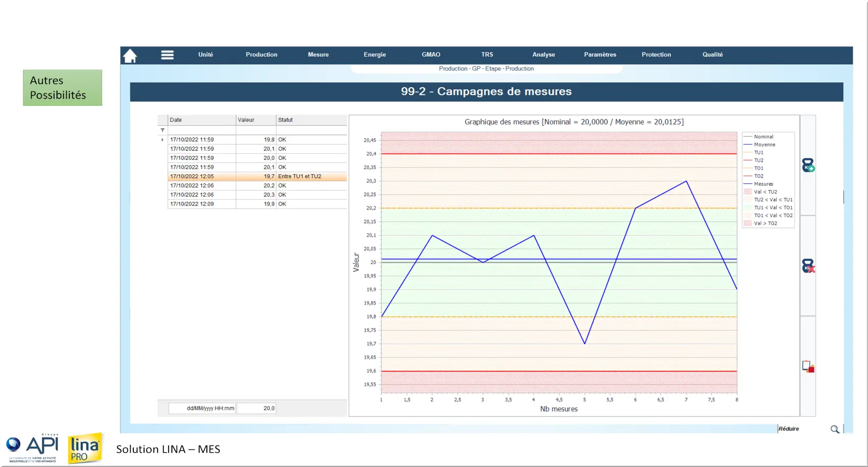The width and height of the screenshot is (868, 467).
Task: Click the Date filter cell
Action: pyautogui.click(x=202, y=130)
